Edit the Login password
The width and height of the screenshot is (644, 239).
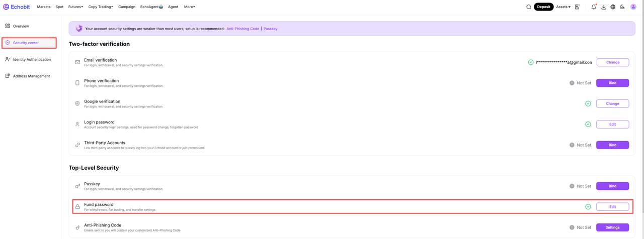(613, 124)
